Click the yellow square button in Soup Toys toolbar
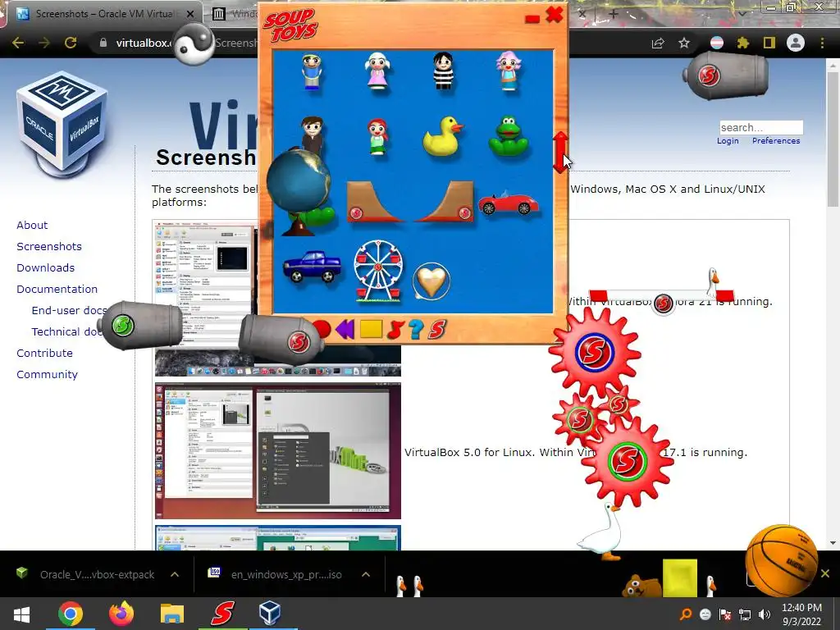840x630 pixels. click(x=371, y=329)
